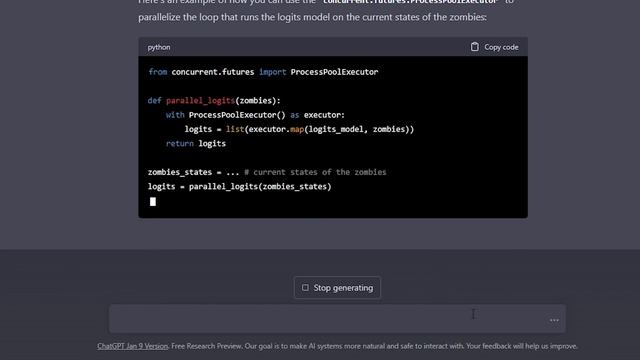Focus the chat message input field
The height and width of the screenshot is (360, 640).
click(x=337, y=319)
